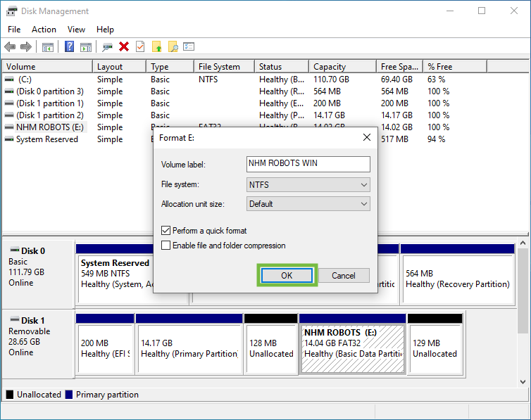Open the File system NTFS dropdown
Screen dimensions: 531x420
click(308, 184)
